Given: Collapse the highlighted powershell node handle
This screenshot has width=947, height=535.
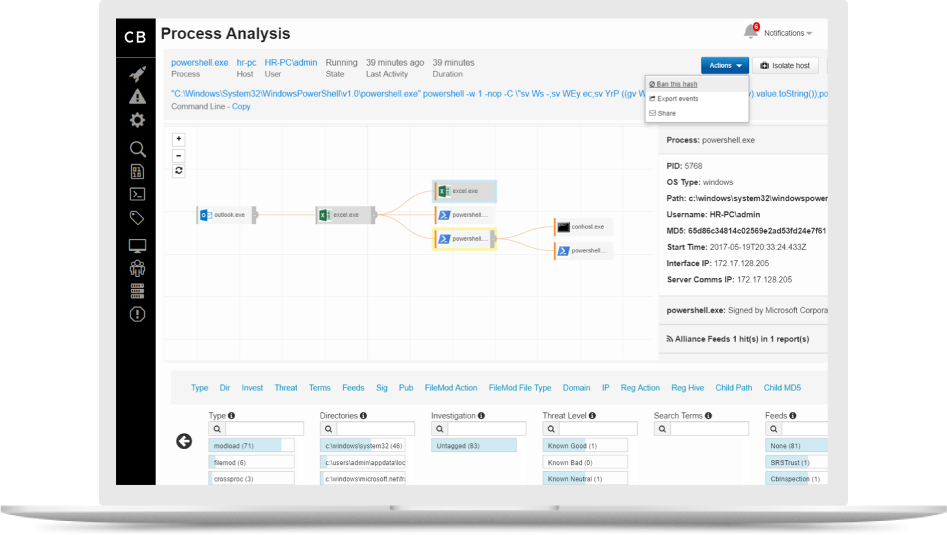Looking at the screenshot, I should coord(493,239).
